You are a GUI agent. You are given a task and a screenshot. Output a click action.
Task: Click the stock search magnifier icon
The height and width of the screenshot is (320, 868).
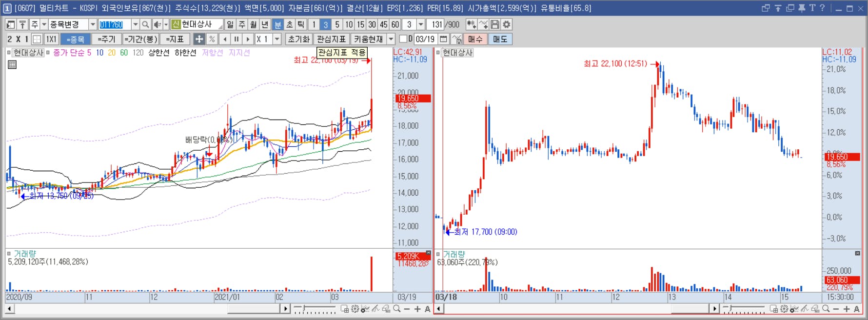145,24
